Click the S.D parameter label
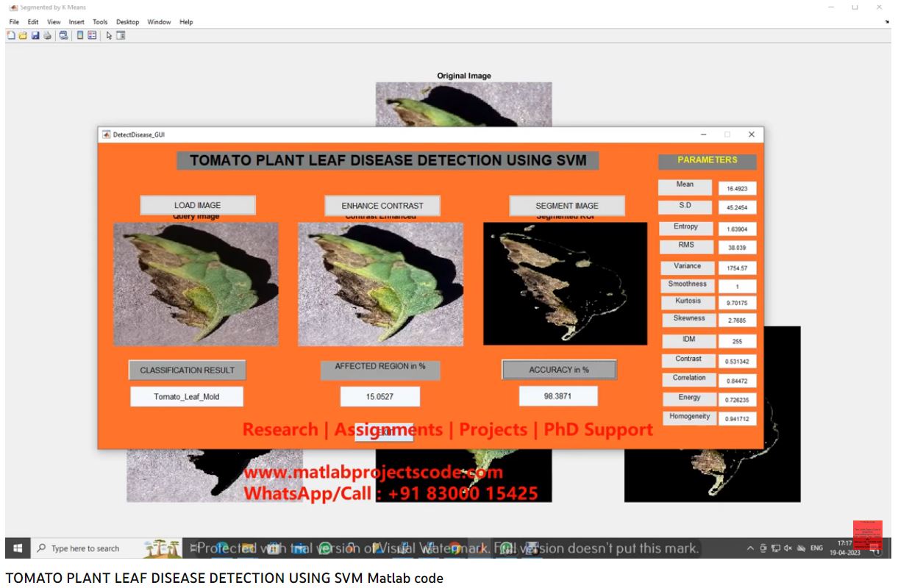Image resolution: width=898 pixels, height=588 pixels. point(685,206)
